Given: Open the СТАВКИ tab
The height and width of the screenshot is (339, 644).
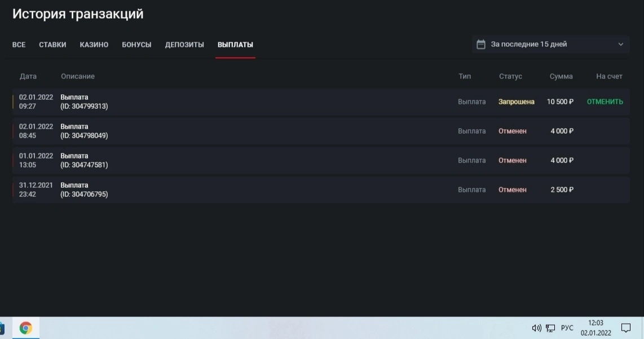Looking at the screenshot, I should (52, 45).
